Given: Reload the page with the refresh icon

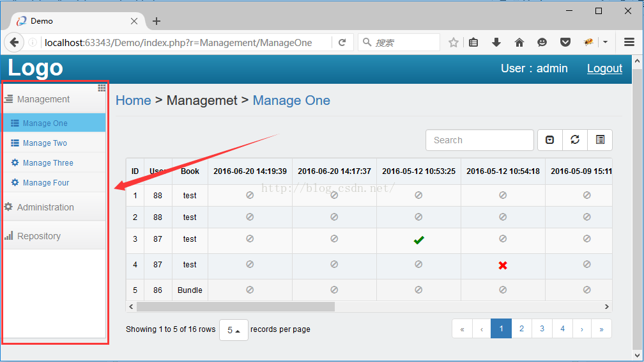Looking at the screenshot, I should [342, 42].
